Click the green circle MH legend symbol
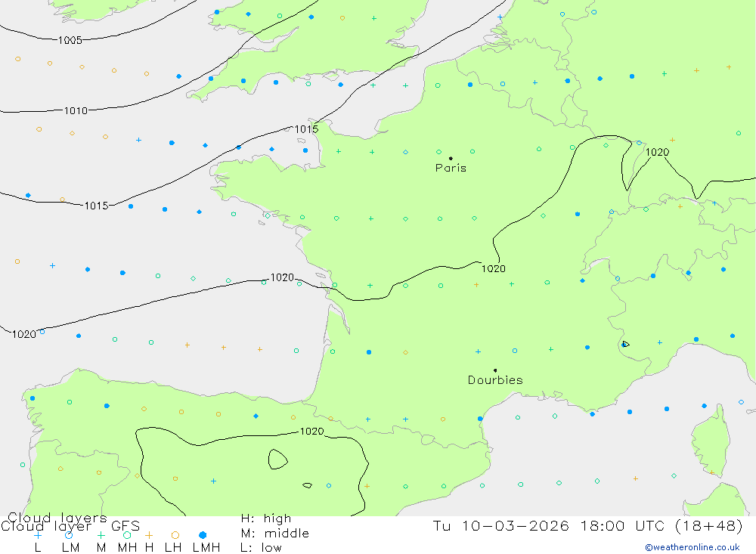Viewport: 756px width, 554px height. click(x=127, y=535)
